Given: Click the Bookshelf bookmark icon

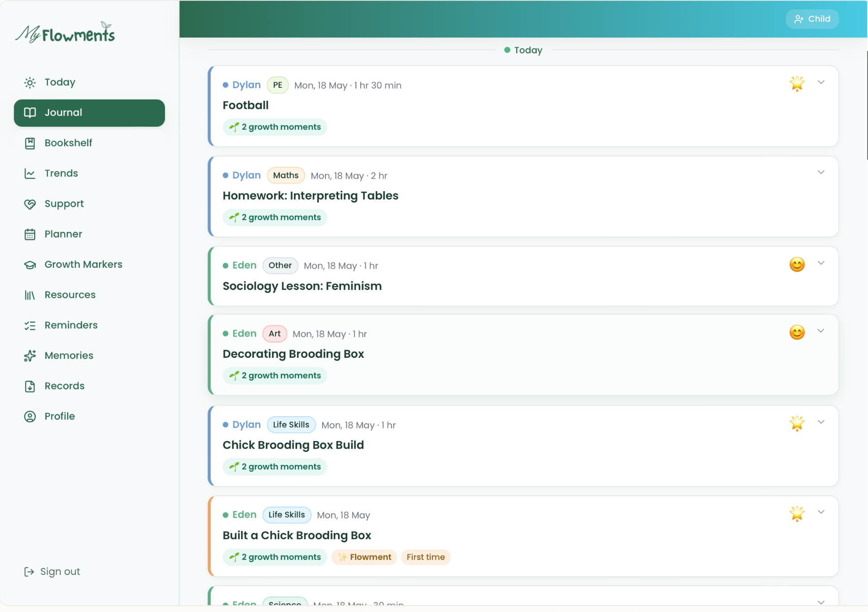Looking at the screenshot, I should 30,143.
